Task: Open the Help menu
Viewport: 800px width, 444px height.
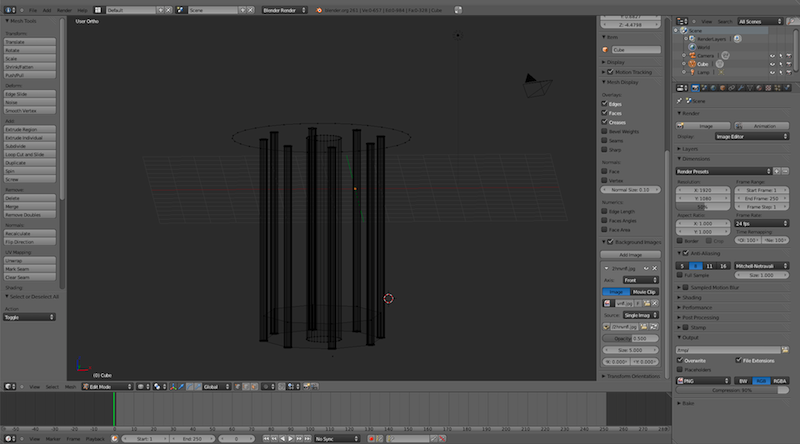Action: (82, 10)
